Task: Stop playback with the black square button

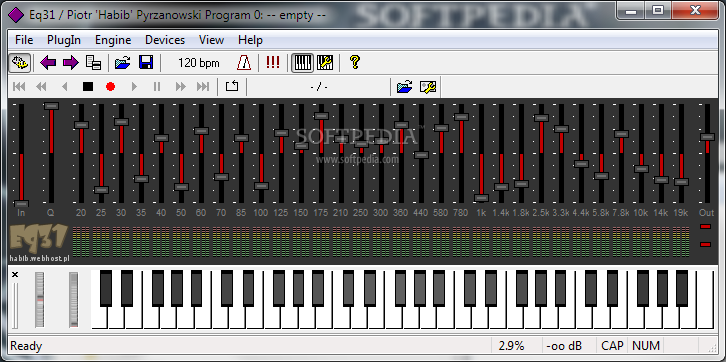Action: pos(88,87)
